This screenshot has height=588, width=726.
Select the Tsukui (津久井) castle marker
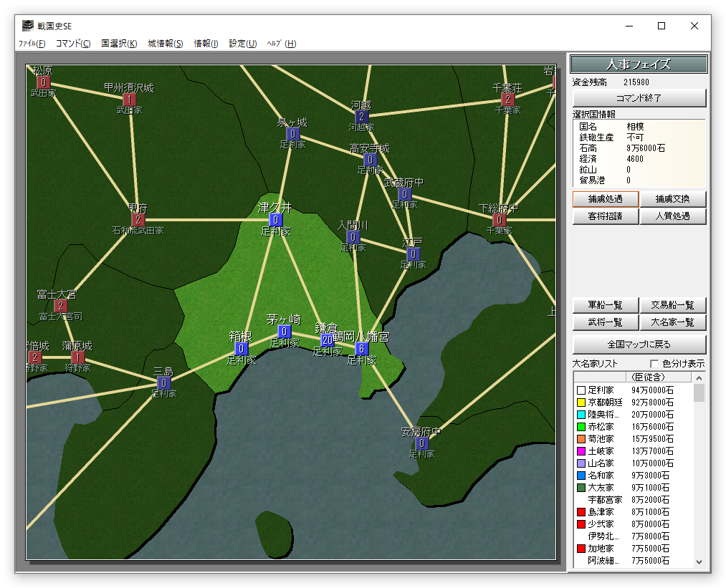pos(276,220)
